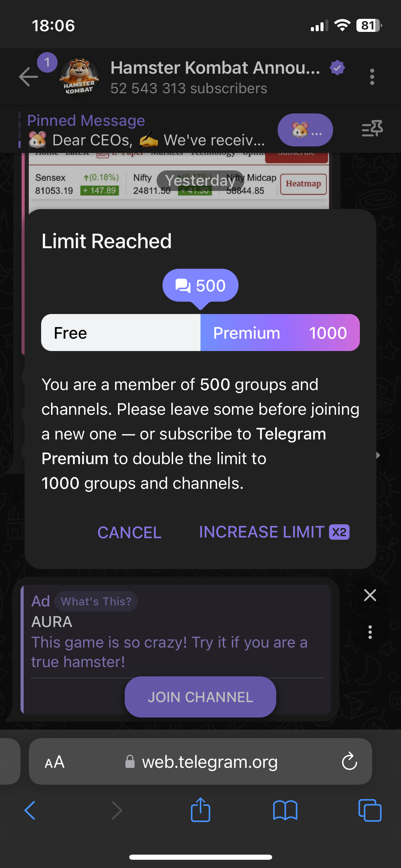This screenshot has height=868, width=401.
Task: Close the AURA sponsored ad
Action: click(x=370, y=595)
